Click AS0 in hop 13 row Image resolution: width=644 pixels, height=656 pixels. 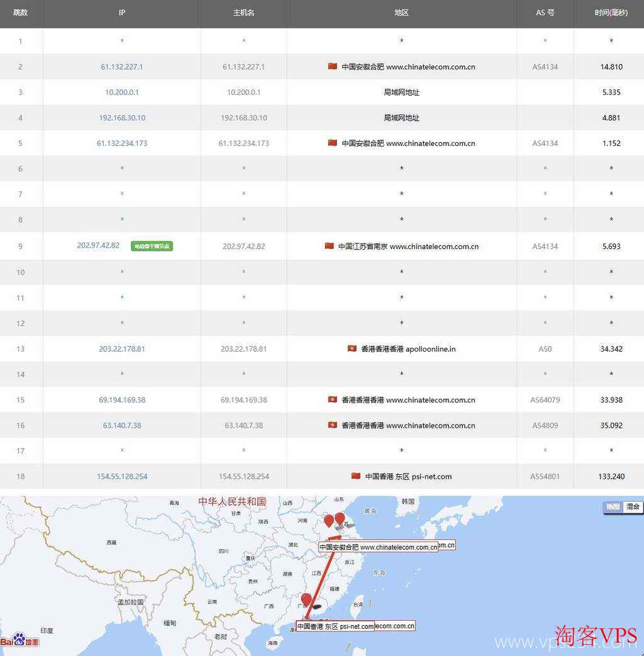tap(545, 348)
